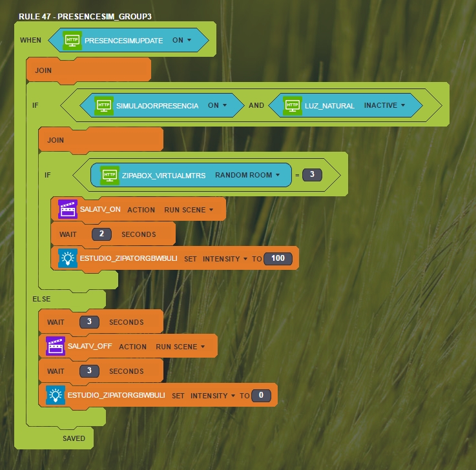Click the SAVED label at rule bottom
Image resolution: width=476 pixels, height=470 pixels.
[74, 438]
